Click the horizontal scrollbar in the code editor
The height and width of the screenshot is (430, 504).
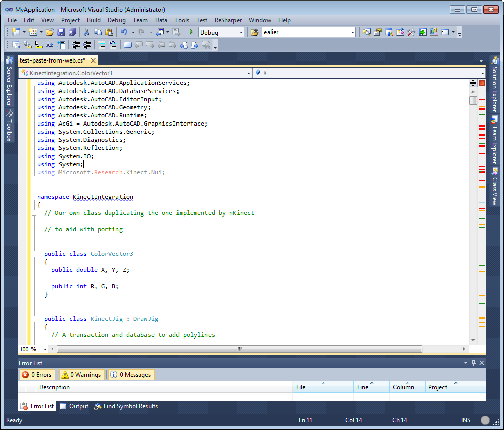pyautogui.click(x=239, y=349)
